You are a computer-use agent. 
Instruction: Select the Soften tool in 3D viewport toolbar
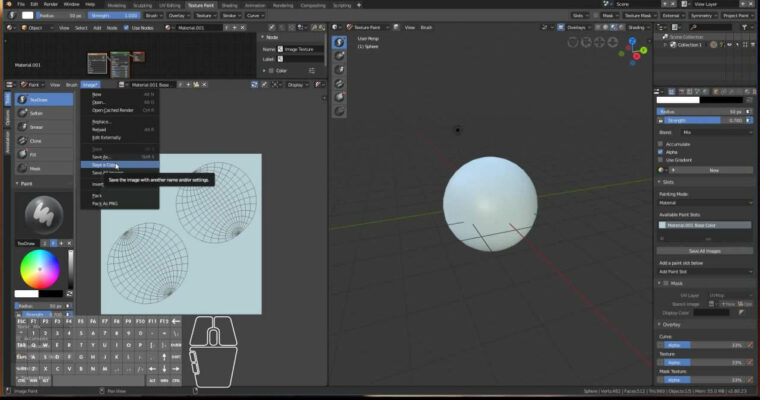(x=339, y=56)
